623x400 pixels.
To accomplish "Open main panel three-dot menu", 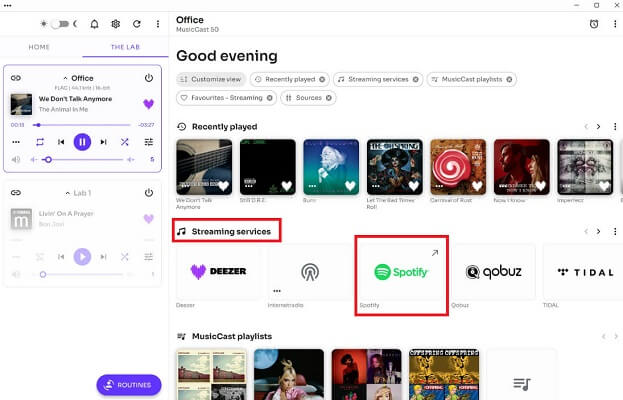I will coord(615,24).
